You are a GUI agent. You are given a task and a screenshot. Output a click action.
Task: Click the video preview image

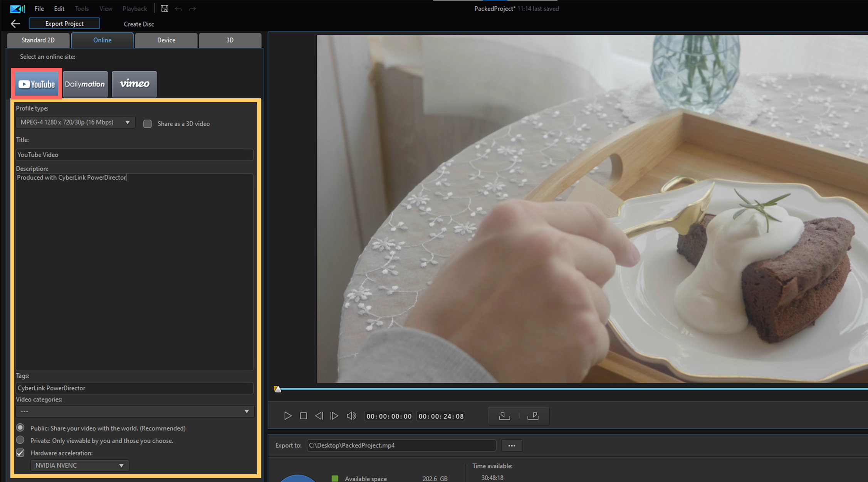click(x=593, y=209)
